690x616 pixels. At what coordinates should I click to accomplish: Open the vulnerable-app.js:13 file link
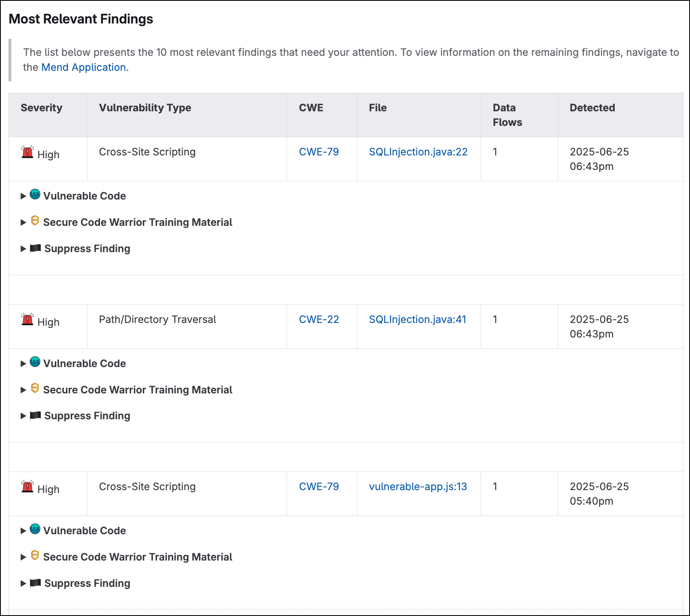pos(418,486)
